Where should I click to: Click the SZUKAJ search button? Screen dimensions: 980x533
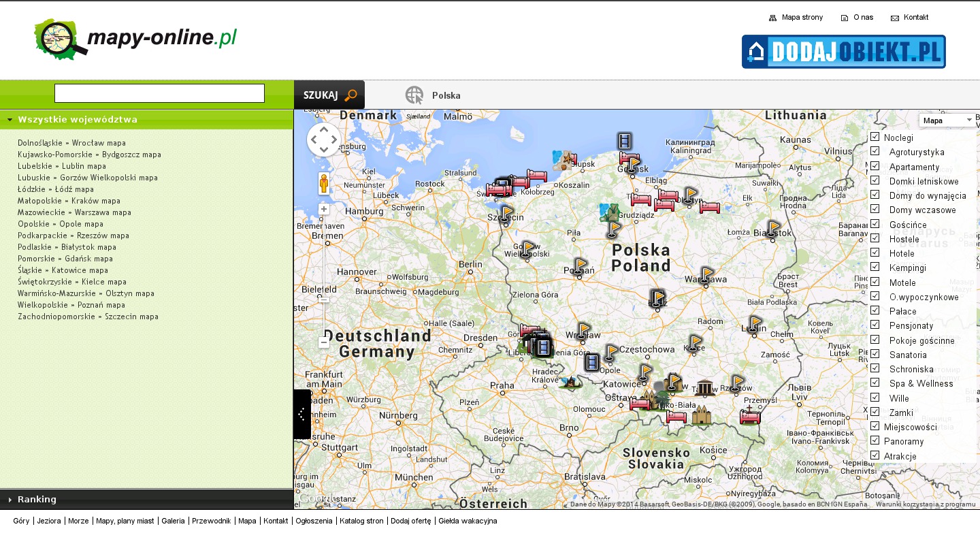coord(329,95)
